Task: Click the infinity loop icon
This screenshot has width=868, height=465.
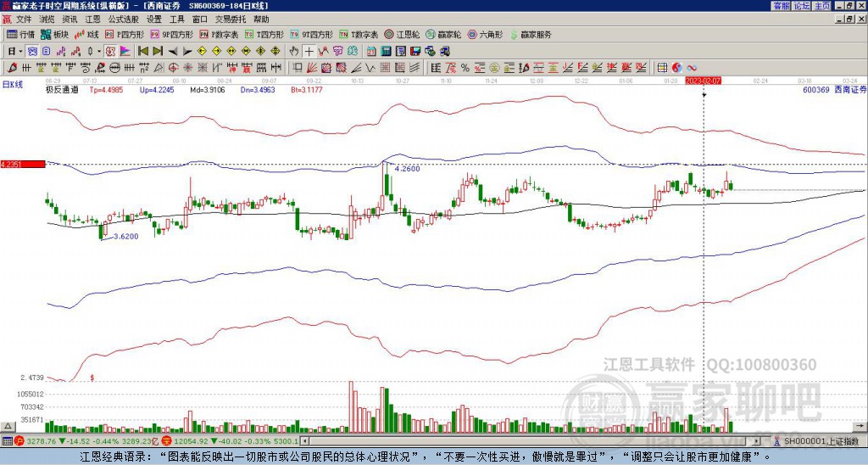Action: (x=692, y=68)
